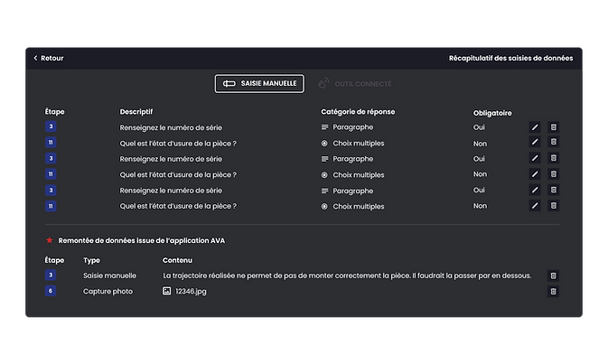Delete the fourth row in the data entry table
Image resolution: width=608 pixels, height=364 pixels.
[553, 174]
